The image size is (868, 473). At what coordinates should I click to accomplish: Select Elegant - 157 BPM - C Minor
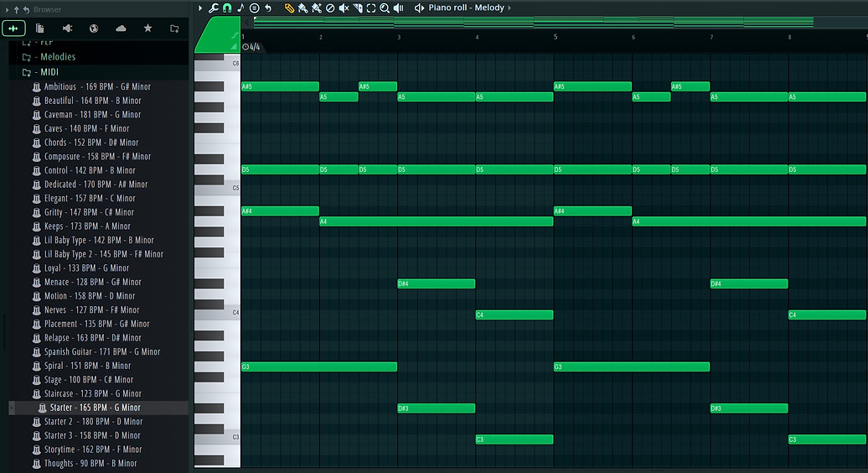[x=90, y=198]
